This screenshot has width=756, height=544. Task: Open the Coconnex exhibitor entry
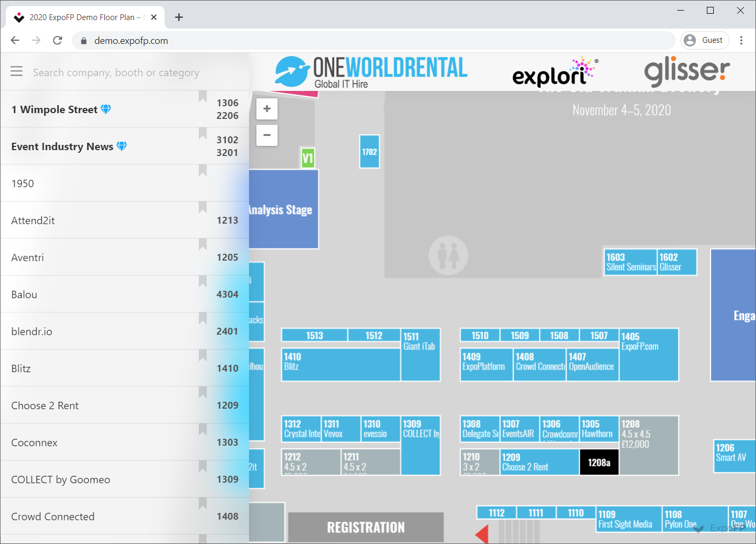pos(124,442)
